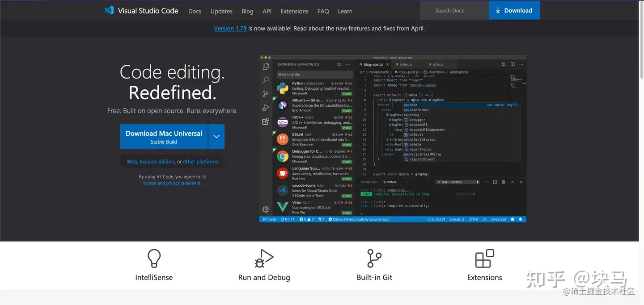This screenshot has height=305, width=644.
Task: Click the Extensions blocks feature icon
Action: (x=484, y=259)
